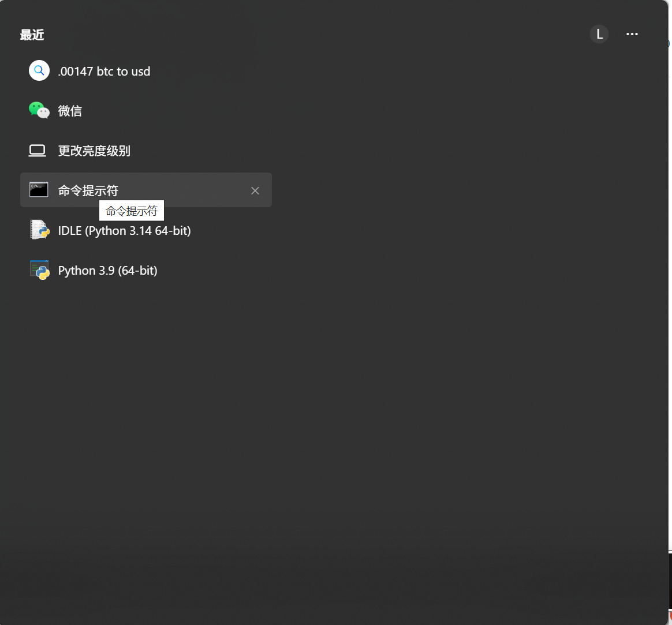Viewport: 672px width, 625px height.
Task: Launch 命令提示符 from the recent list
Action: (145, 190)
